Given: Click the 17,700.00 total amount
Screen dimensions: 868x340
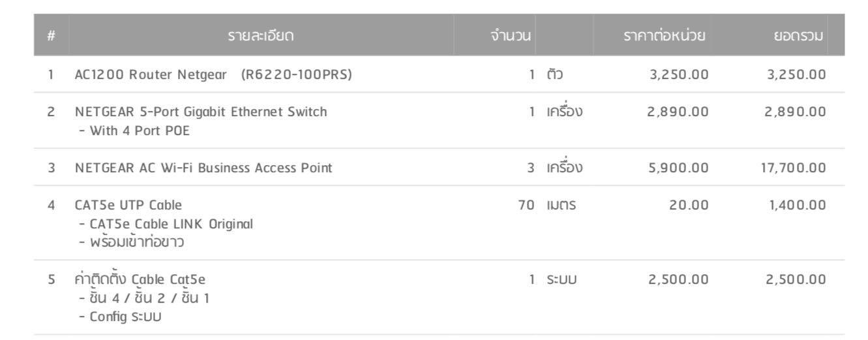Looking at the screenshot, I should tap(793, 168).
